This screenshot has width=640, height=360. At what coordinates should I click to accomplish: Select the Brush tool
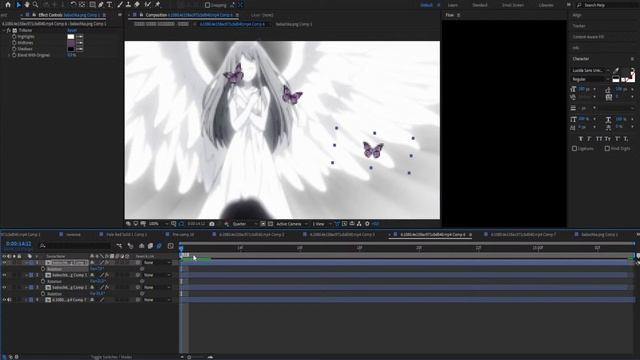point(120,4)
